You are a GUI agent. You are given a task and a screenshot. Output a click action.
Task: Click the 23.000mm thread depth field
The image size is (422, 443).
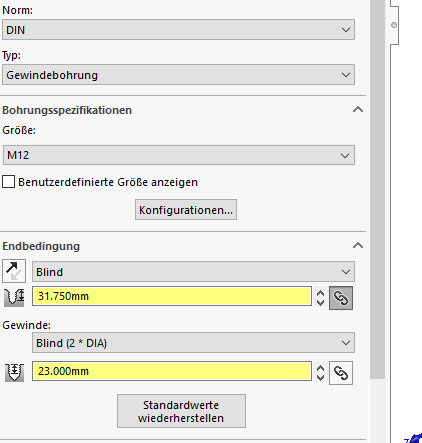[172, 371]
